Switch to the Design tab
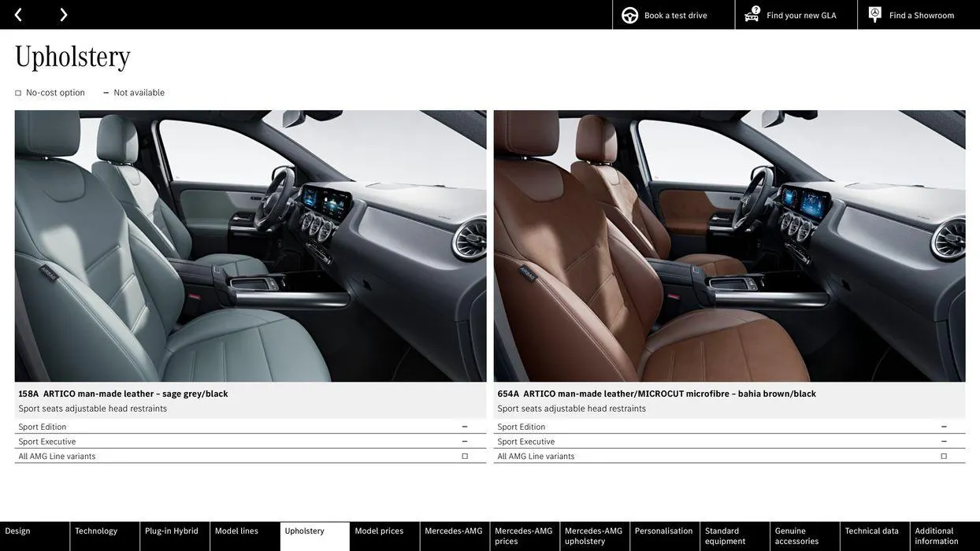 [20, 533]
